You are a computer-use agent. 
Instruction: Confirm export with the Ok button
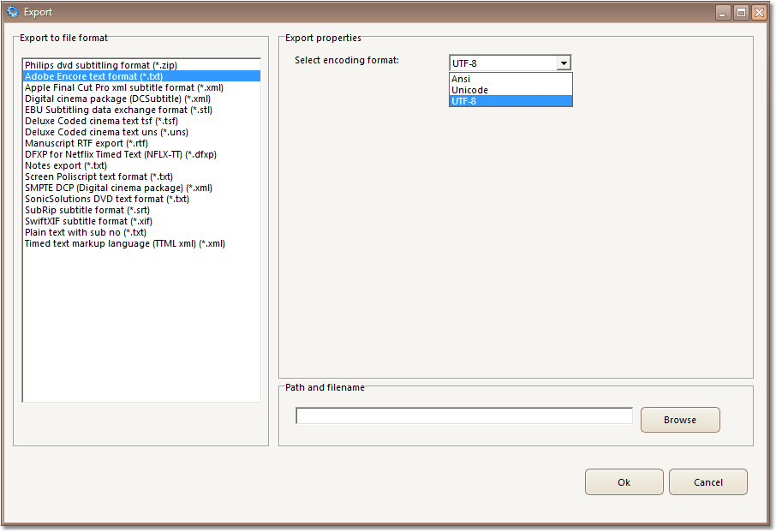[x=624, y=482]
